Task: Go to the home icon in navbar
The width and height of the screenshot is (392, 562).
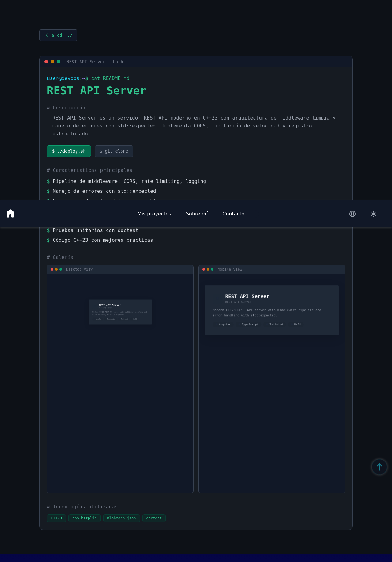Action: (x=10, y=214)
